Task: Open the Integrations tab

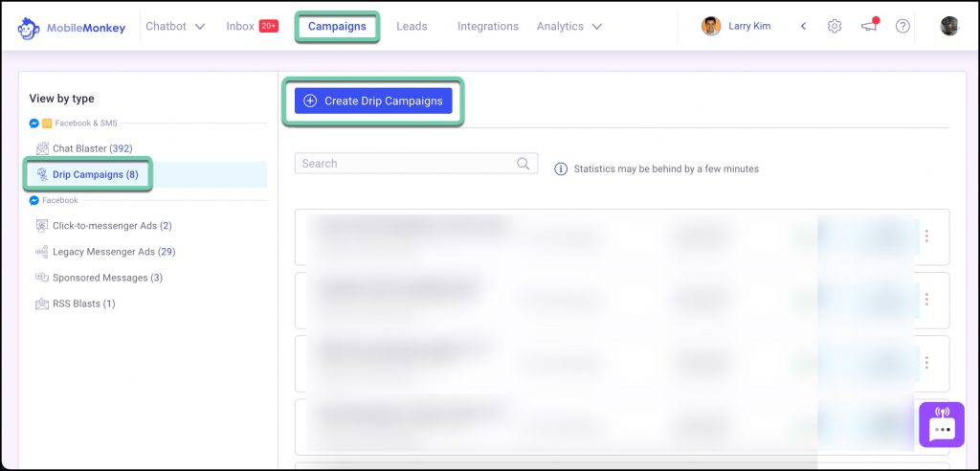Action: tap(488, 26)
